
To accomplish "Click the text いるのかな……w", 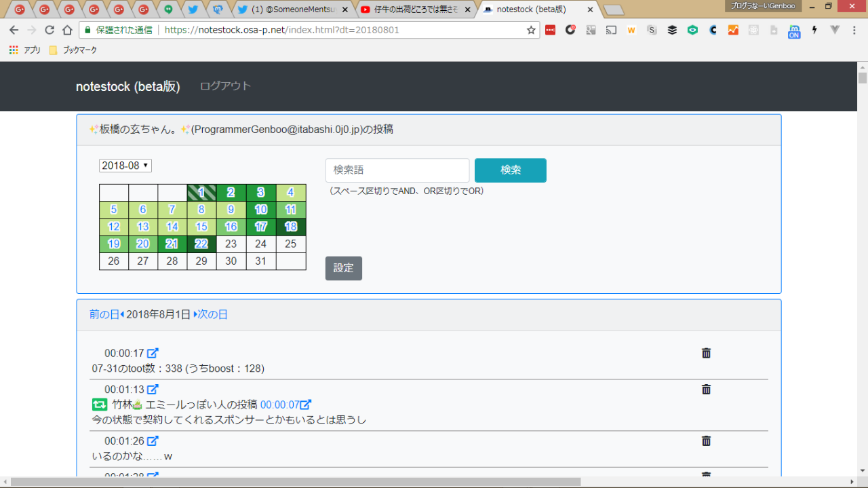I will 132,457.
